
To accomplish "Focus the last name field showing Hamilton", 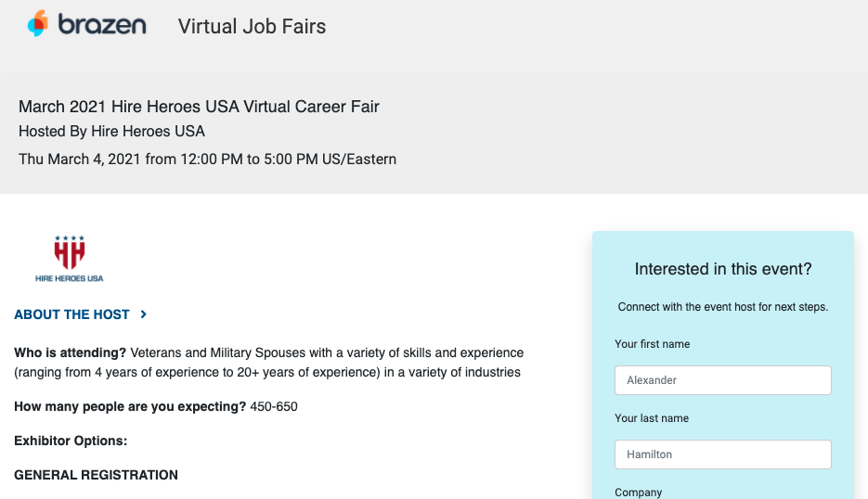I will (723, 454).
